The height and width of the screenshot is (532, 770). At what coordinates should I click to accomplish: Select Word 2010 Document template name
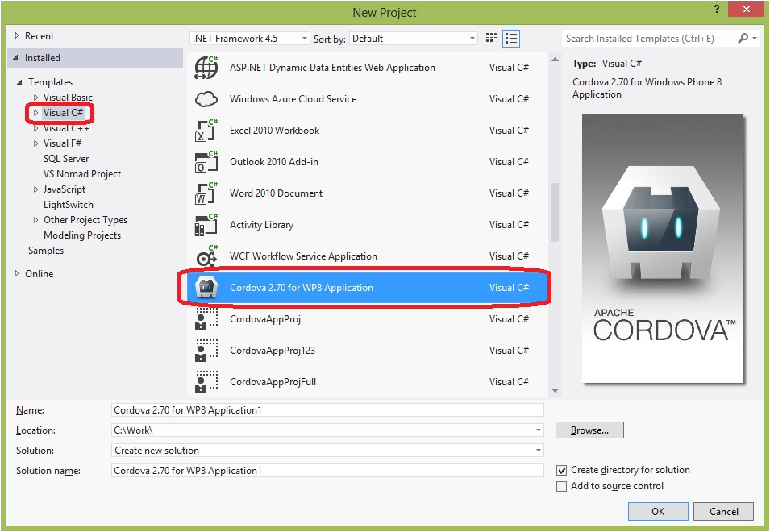[276, 193]
